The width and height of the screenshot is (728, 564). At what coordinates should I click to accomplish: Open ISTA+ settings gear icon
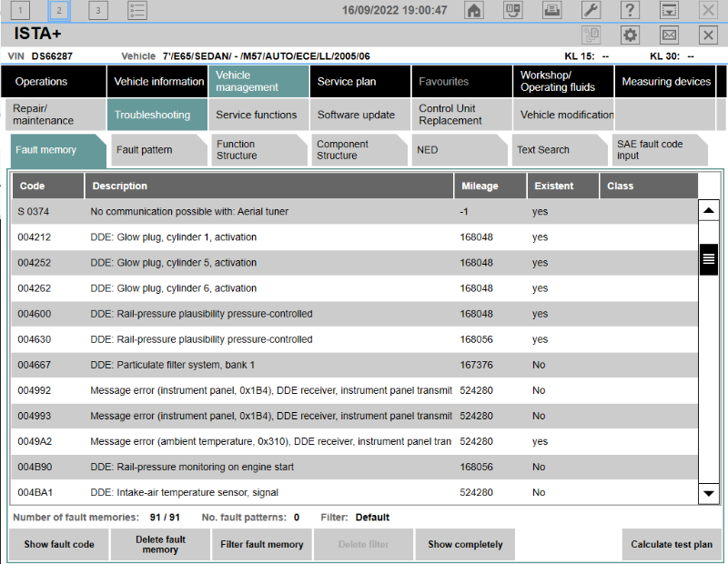[x=630, y=35]
